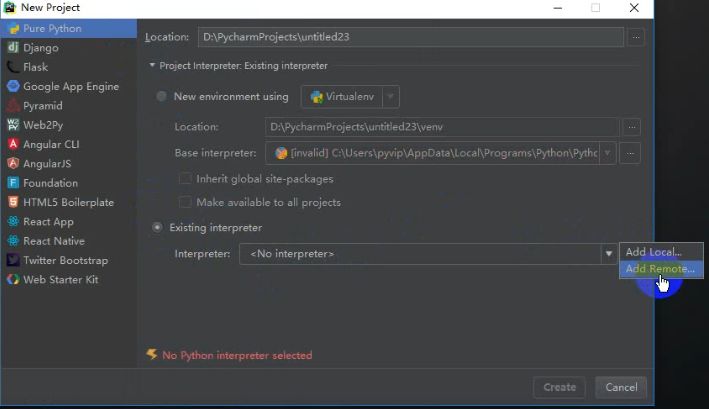Browse for base interpreter path
Screen dimensions: 709x409
click(x=630, y=153)
